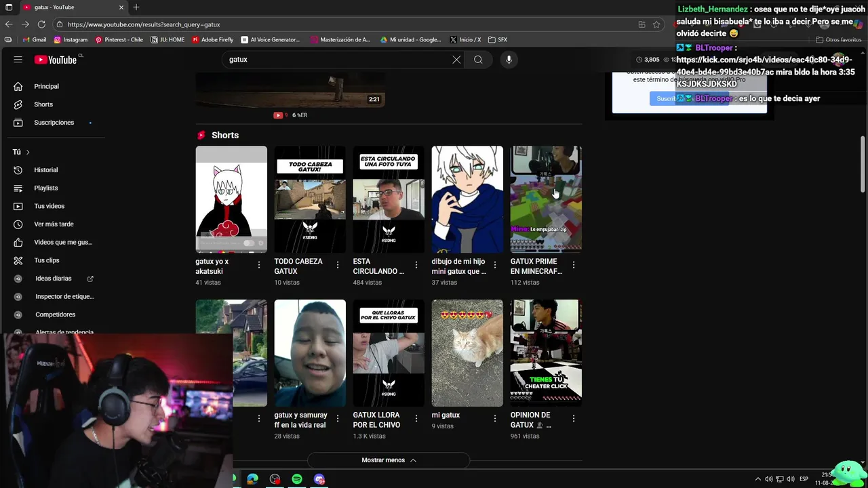Show hidden system tray icons

pos(758,479)
